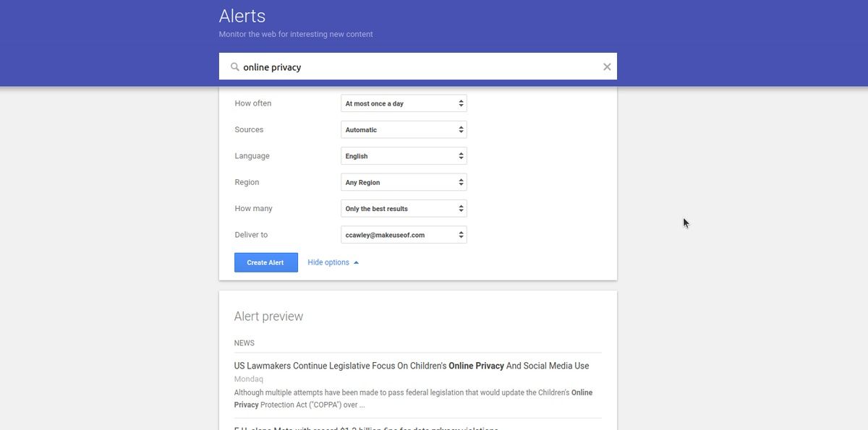The image size is (868, 430).
Task: Select the Deliver to email dropdown
Action: pyautogui.click(x=404, y=235)
